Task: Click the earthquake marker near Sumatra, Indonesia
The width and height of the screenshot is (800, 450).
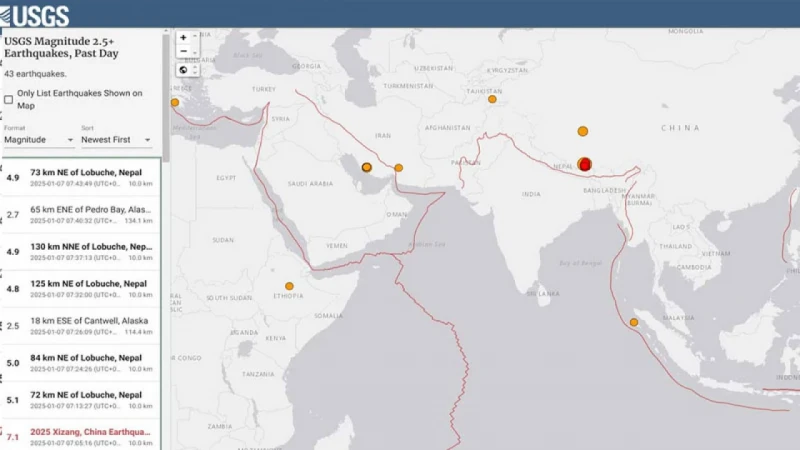Action: pyautogui.click(x=633, y=322)
